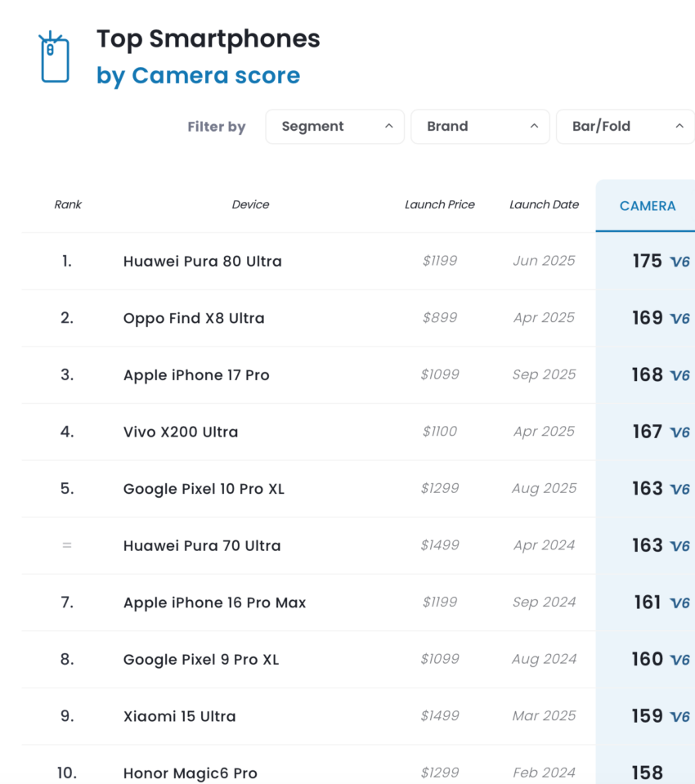The image size is (695, 784).
Task: Click the Launch Date column header
Action: [x=544, y=204]
